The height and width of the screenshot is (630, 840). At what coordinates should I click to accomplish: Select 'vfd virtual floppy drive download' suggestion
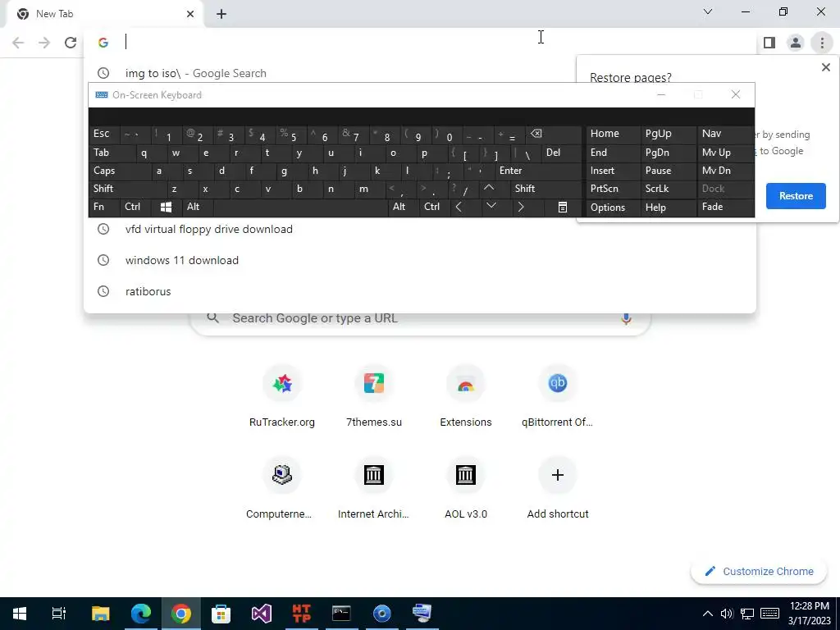pyautogui.click(x=419, y=229)
